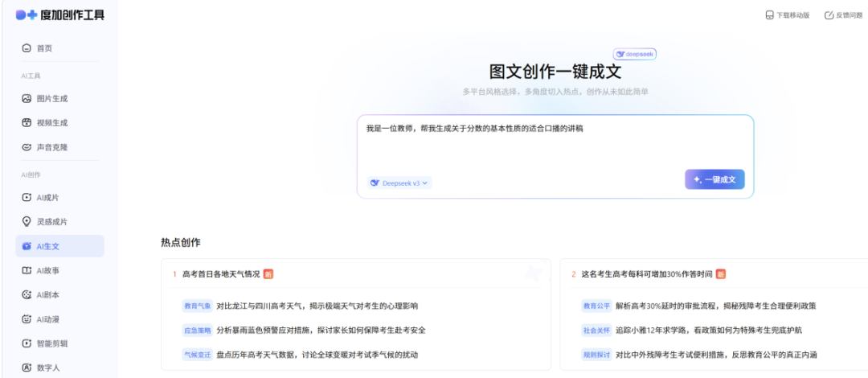Select the 社会关怀 tag

[596, 331]
